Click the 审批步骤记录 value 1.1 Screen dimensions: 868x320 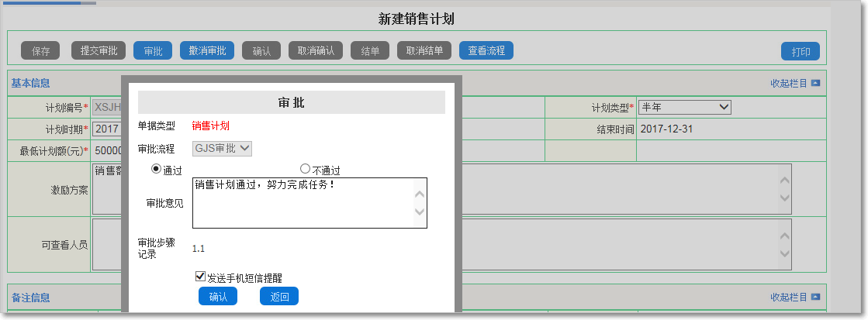point(199,249)
